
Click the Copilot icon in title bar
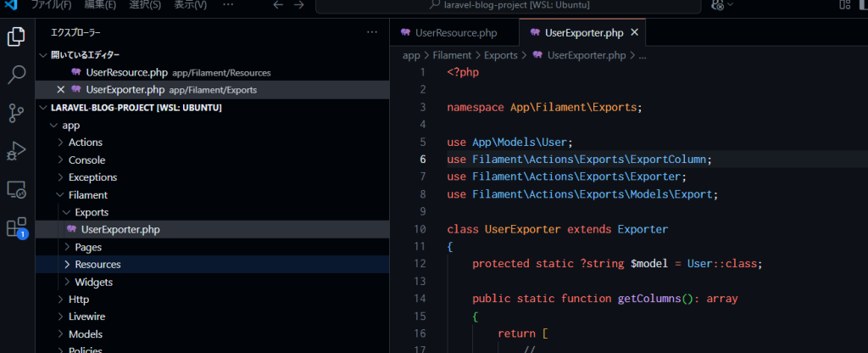(718, 5)
